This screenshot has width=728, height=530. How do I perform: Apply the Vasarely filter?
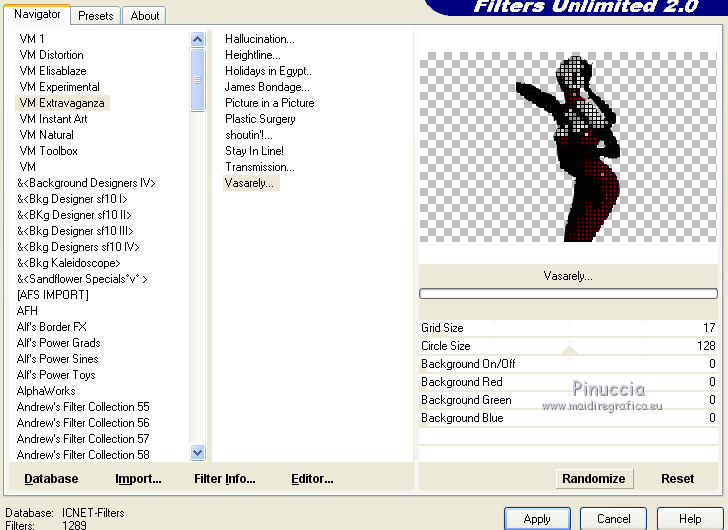coord(537,518)
